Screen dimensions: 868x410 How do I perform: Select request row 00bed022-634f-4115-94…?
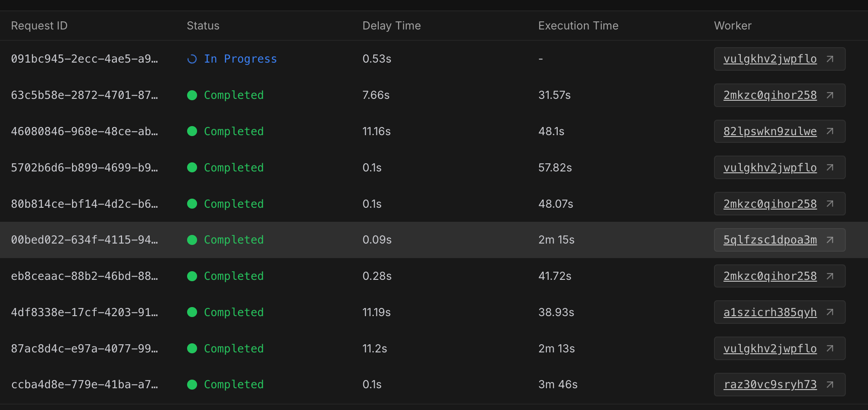84,240
